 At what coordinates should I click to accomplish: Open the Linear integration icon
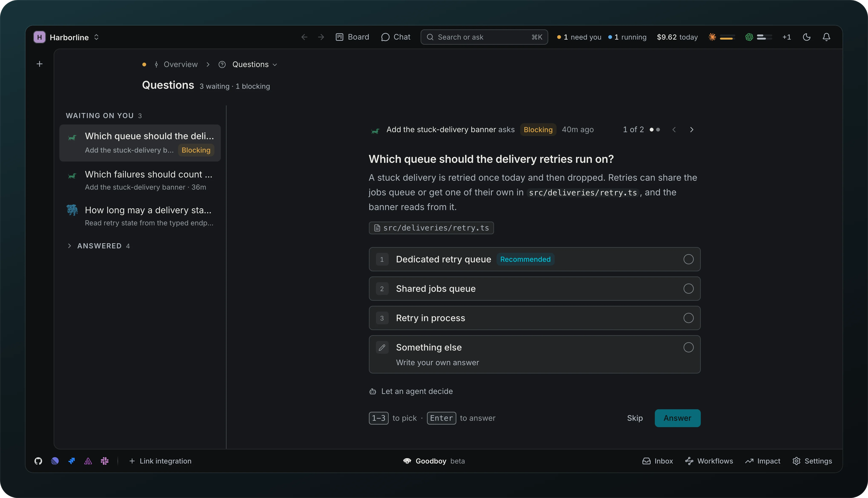(55, 461)
